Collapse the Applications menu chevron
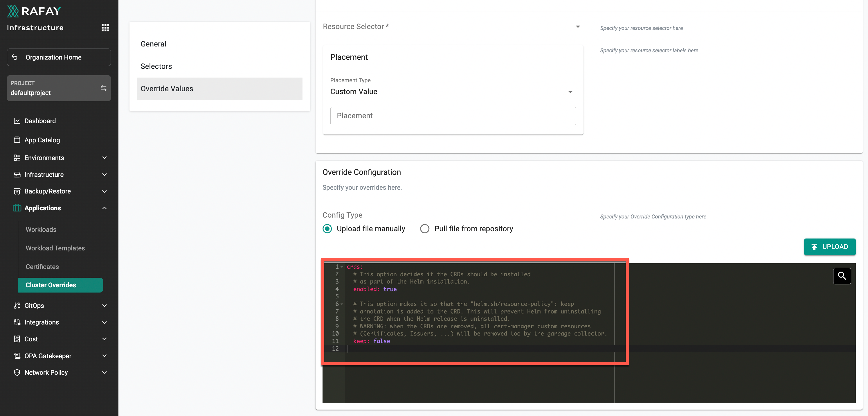The image size is (868, 416). 105,208
